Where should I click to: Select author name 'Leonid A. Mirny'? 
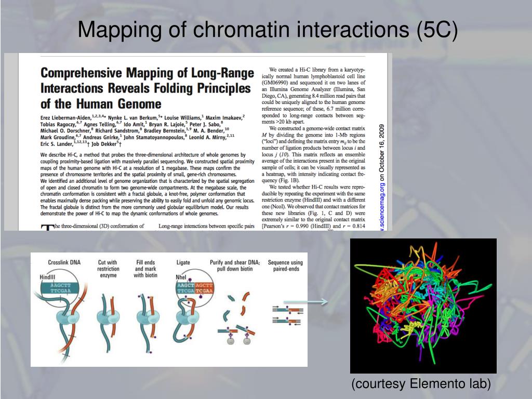click(207, 137)
